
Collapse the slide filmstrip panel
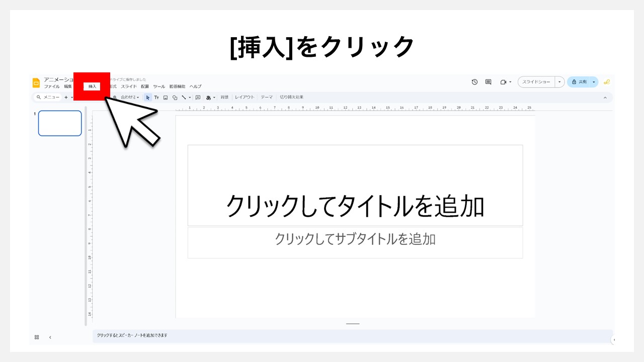tap(50, 337)
